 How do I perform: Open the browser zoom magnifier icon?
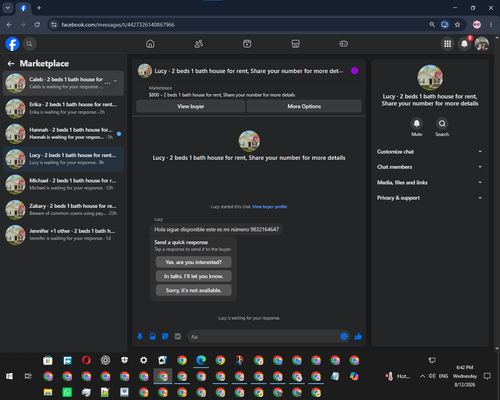coord(432,25)
